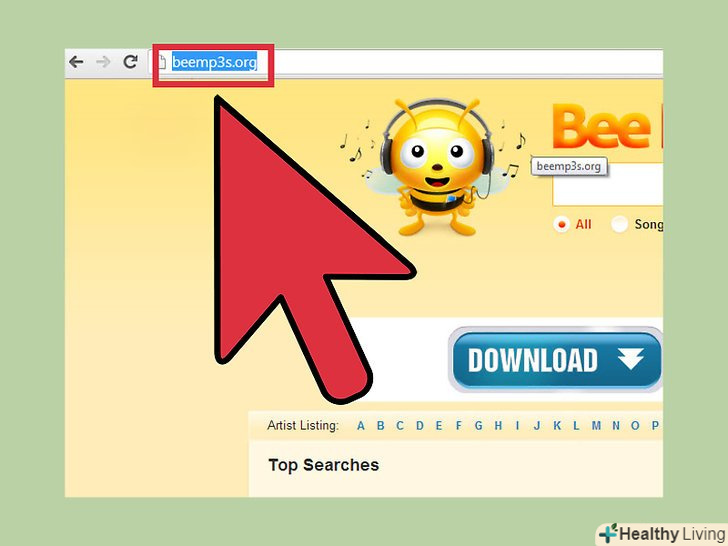Click the Healthy Living watermark logo

pos(663,534)
